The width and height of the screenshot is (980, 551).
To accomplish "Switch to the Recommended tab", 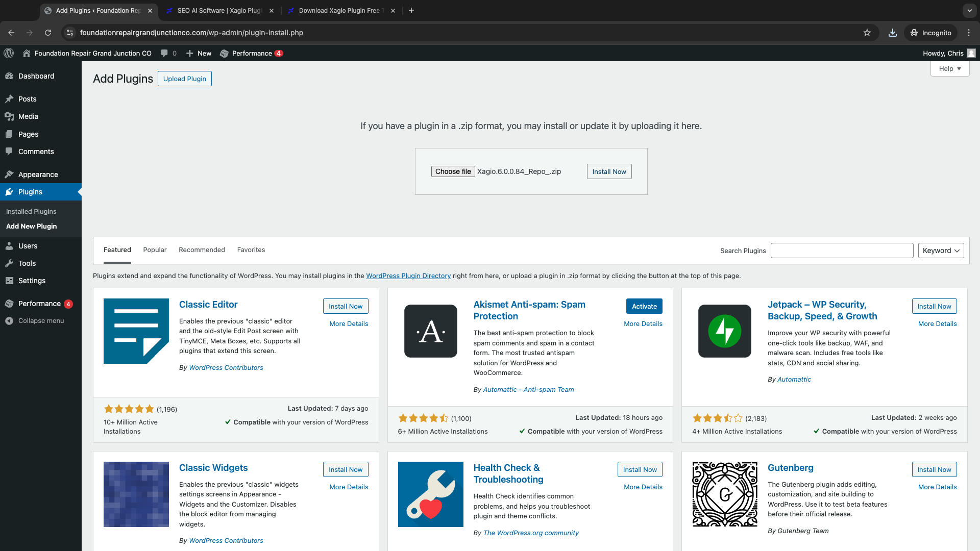I will [x=202, y=250].
